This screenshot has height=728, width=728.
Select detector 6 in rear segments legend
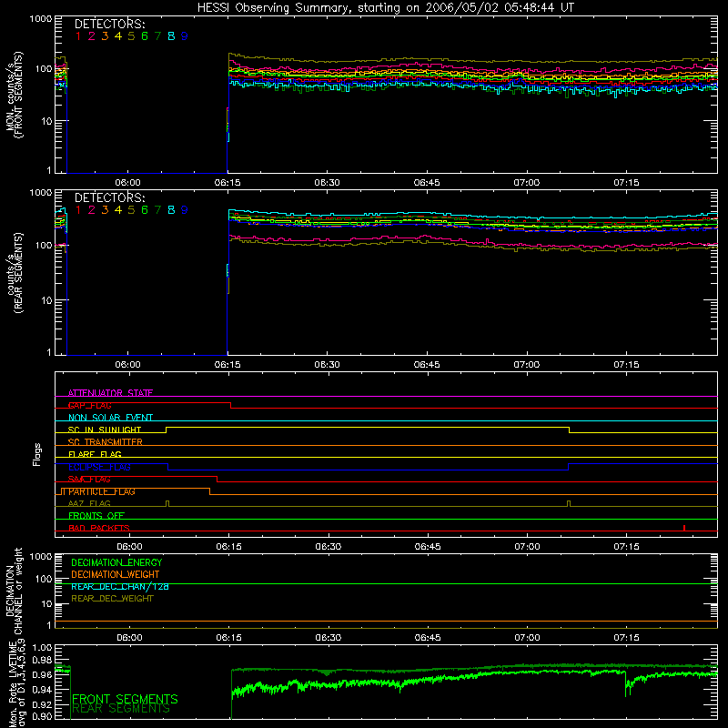[x=145, y=210]
